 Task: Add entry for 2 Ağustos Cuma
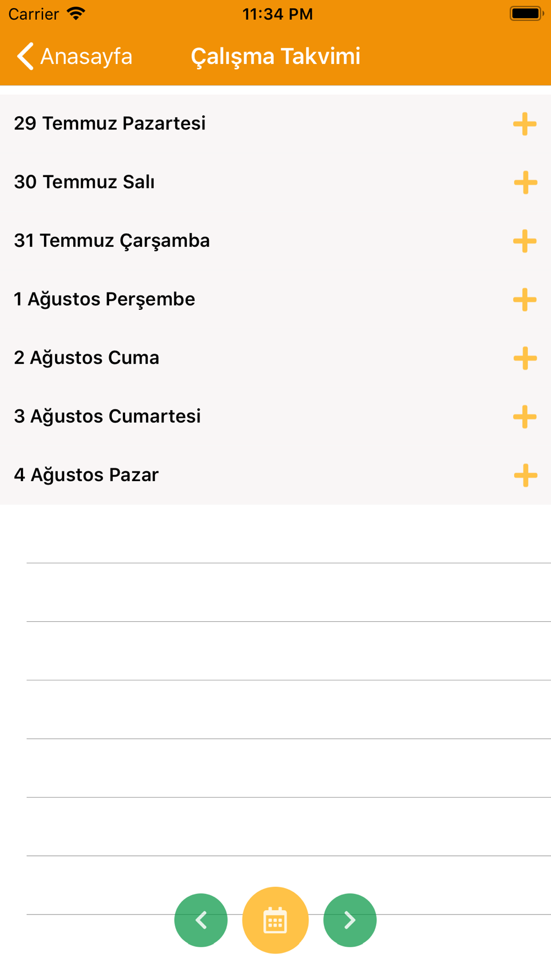525,358
